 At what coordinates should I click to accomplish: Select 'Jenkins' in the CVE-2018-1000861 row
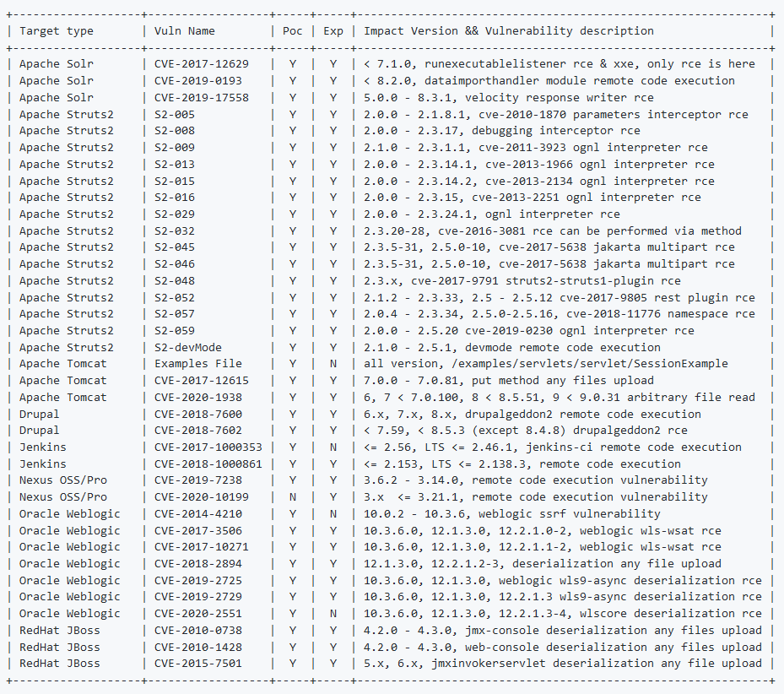click(42, 464)
